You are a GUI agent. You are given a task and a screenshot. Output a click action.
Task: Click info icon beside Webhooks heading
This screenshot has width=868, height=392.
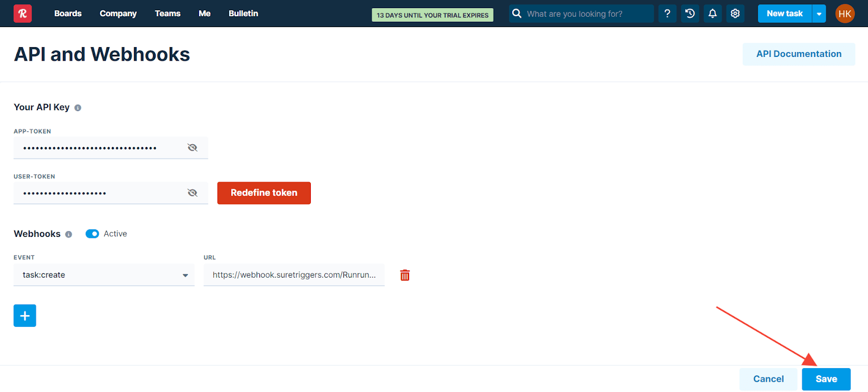point(68,234)
